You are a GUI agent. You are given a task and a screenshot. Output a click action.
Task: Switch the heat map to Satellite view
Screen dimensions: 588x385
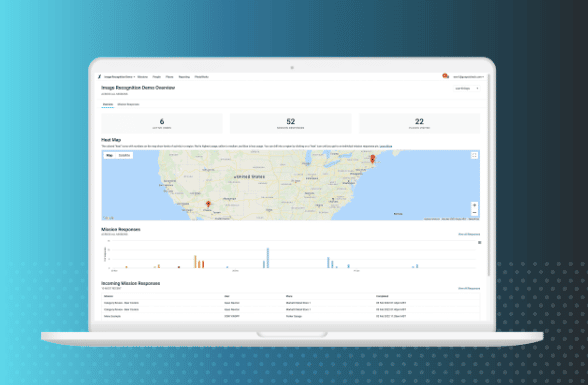coord(124,155)
